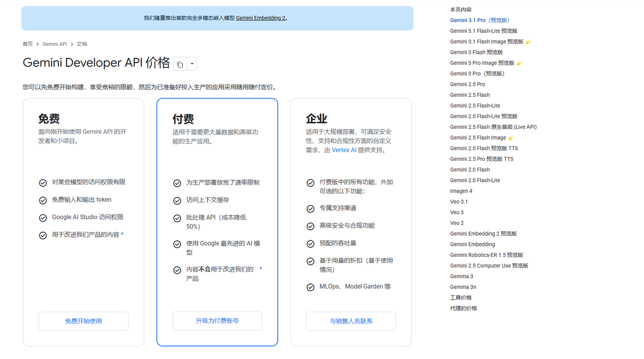
Task: Click the checkmark icon beside Google AI Studio 访问权限
Action: coord(43,218)
